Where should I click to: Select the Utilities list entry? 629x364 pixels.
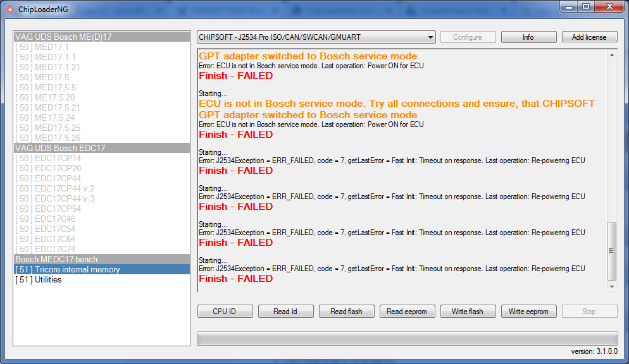coord(101,280)
